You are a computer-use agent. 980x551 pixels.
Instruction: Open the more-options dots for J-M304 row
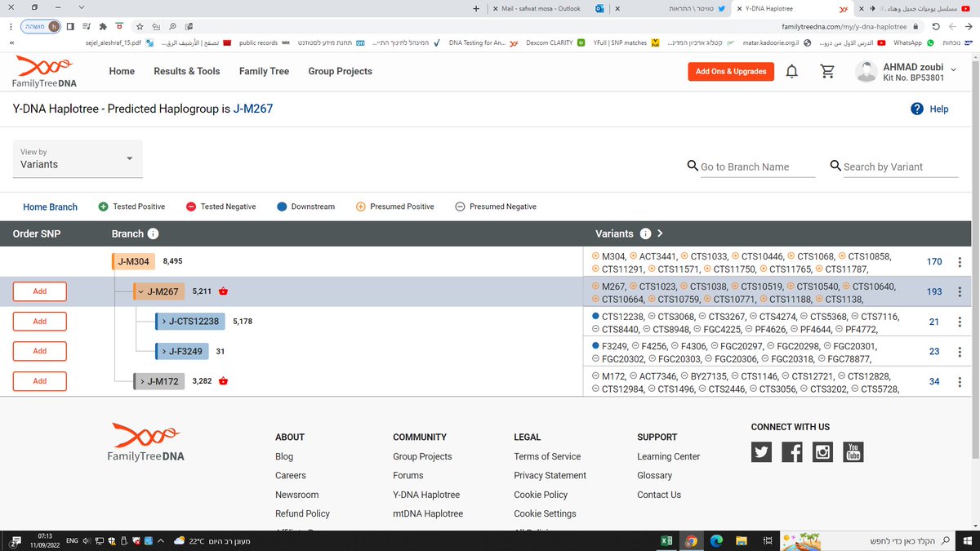click(960, 262)
